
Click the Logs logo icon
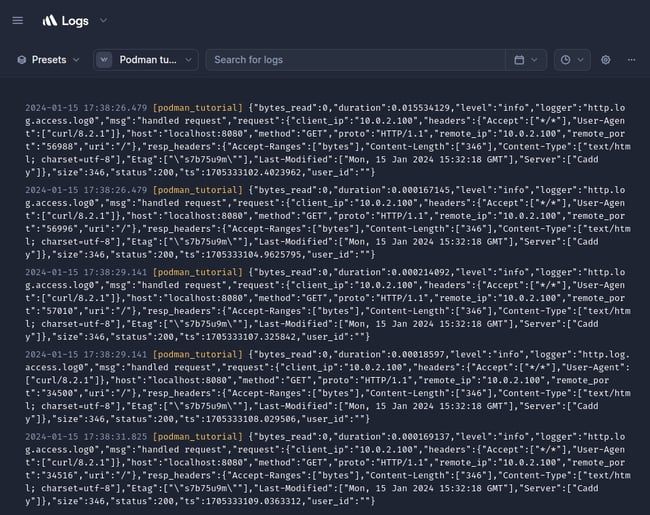49,20
